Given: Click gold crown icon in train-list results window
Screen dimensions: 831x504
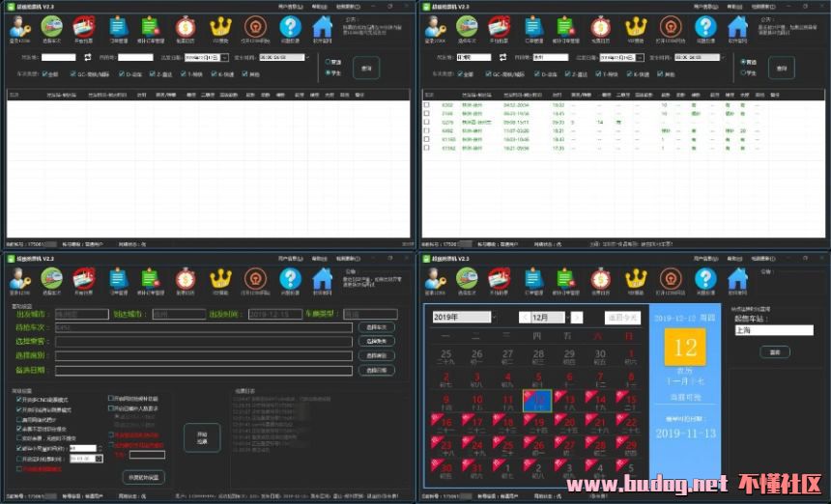Looking at the screenshot, I should tap(636, 26).
